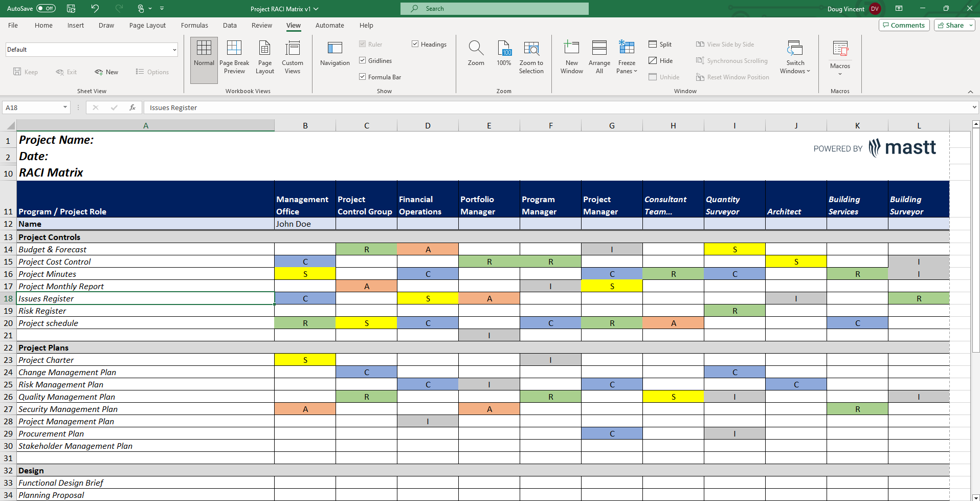Open the Name Box dropdown

click(x=64, y=107)
